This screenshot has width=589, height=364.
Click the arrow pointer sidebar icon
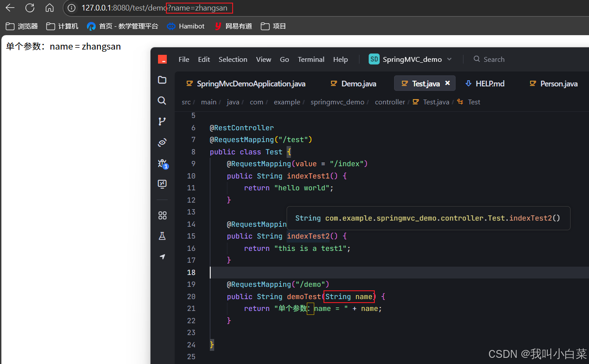click(x=162, y=257)
